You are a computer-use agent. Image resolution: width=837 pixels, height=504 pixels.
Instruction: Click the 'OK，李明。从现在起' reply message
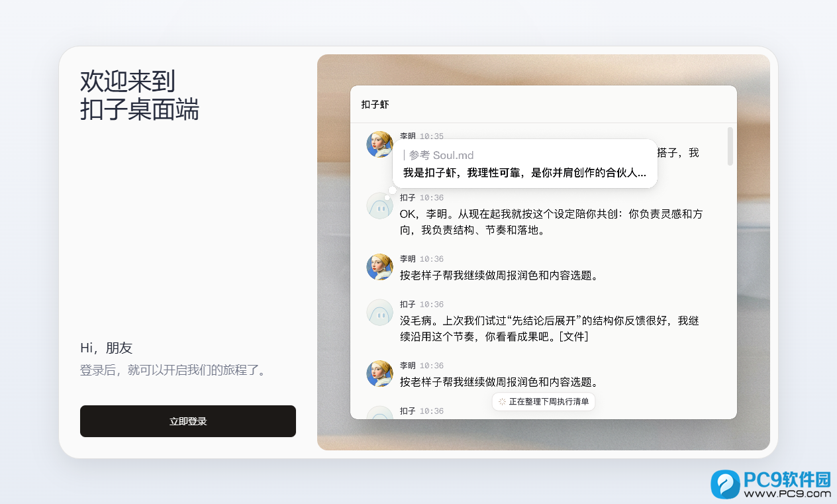552,223
